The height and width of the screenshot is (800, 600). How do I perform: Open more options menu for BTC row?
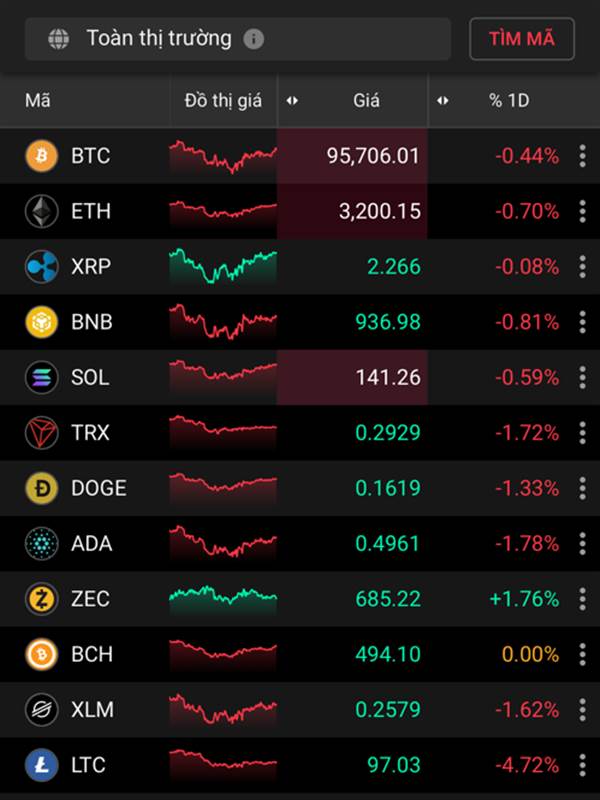coord(582,156)
